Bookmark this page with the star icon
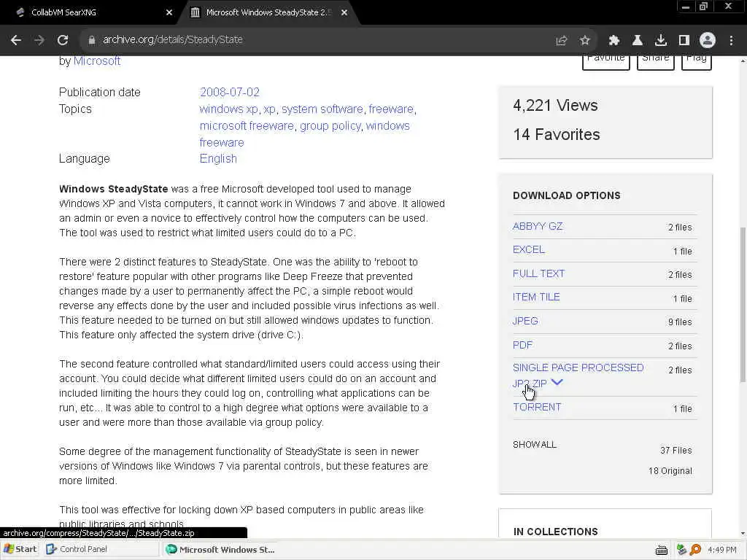 584,41
